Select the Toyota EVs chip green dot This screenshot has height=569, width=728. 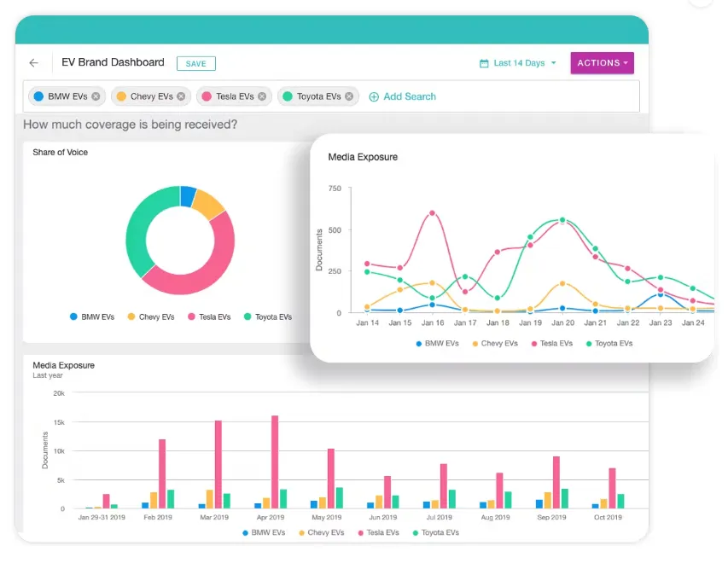288,96
